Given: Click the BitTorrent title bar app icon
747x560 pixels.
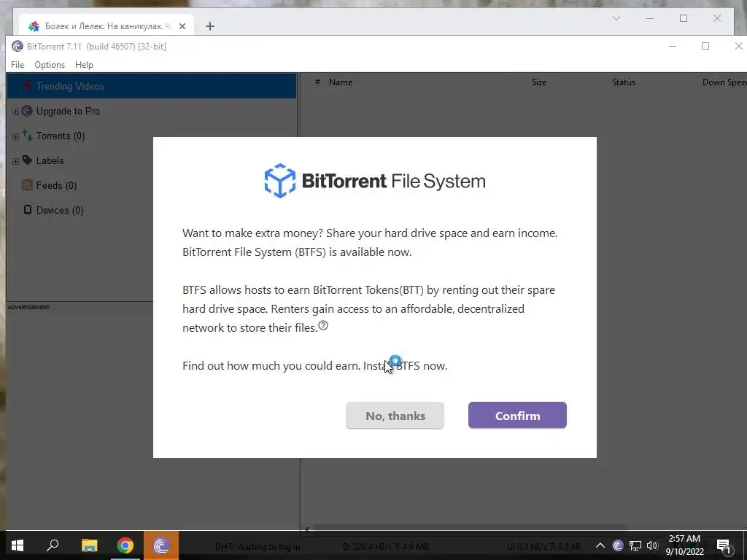Looking at the screenshot, I should (18, 46).
